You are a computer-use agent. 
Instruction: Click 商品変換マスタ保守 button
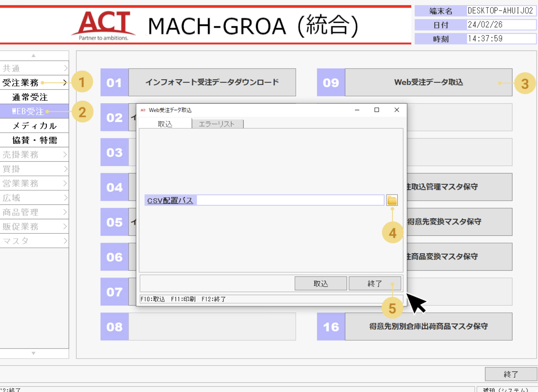coord(459,257)
